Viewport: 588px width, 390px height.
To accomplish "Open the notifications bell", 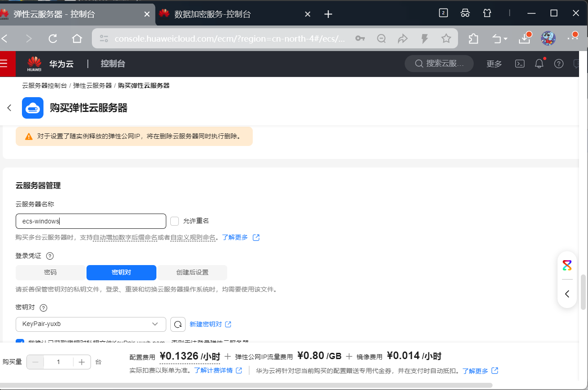I will (539, 64).
